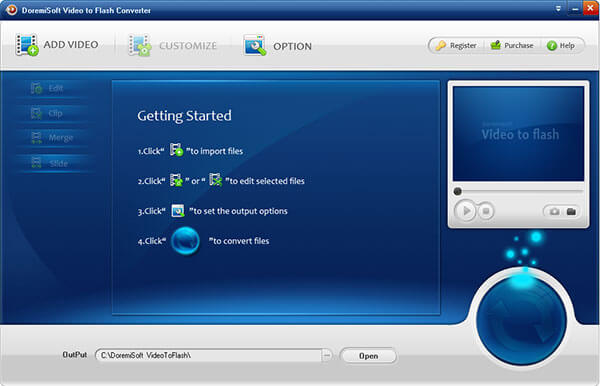Click second edit icon after 'or' in step 2
The height and width of the screenshot is (386, 600).
coord(215,179)
